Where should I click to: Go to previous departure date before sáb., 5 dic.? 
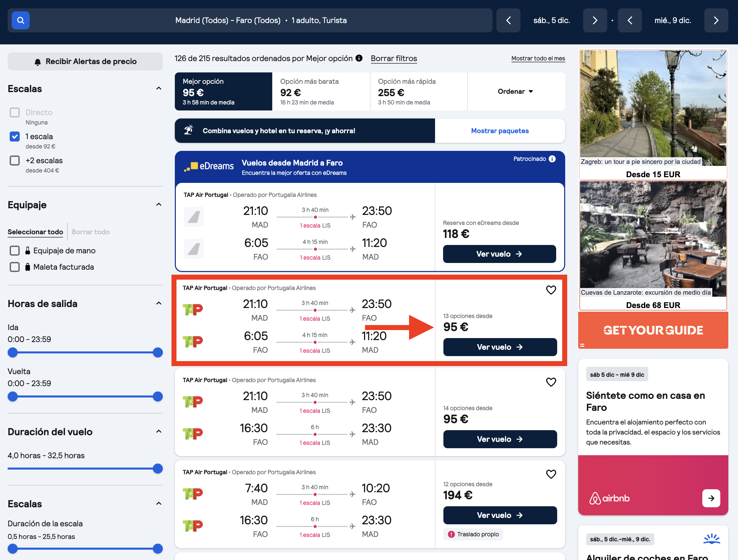pos(508,20)
